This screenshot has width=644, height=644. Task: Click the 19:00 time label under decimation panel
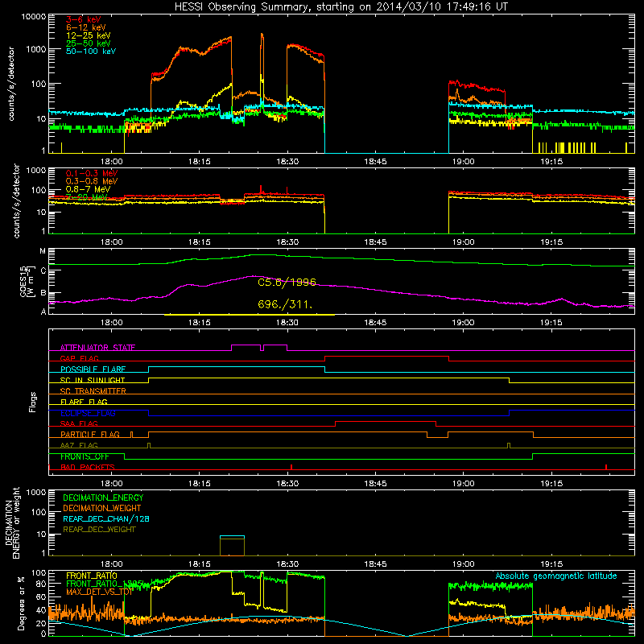pos(464,564)
